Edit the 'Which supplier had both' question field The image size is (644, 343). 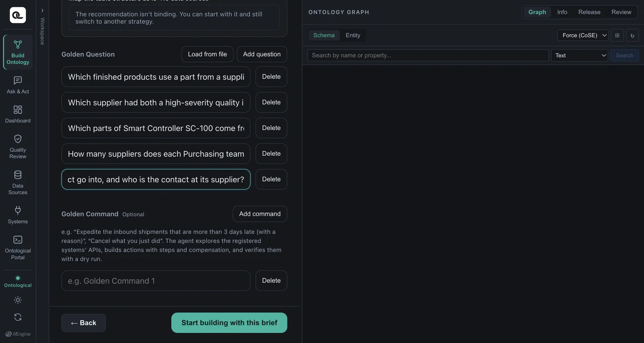point(156,102)
